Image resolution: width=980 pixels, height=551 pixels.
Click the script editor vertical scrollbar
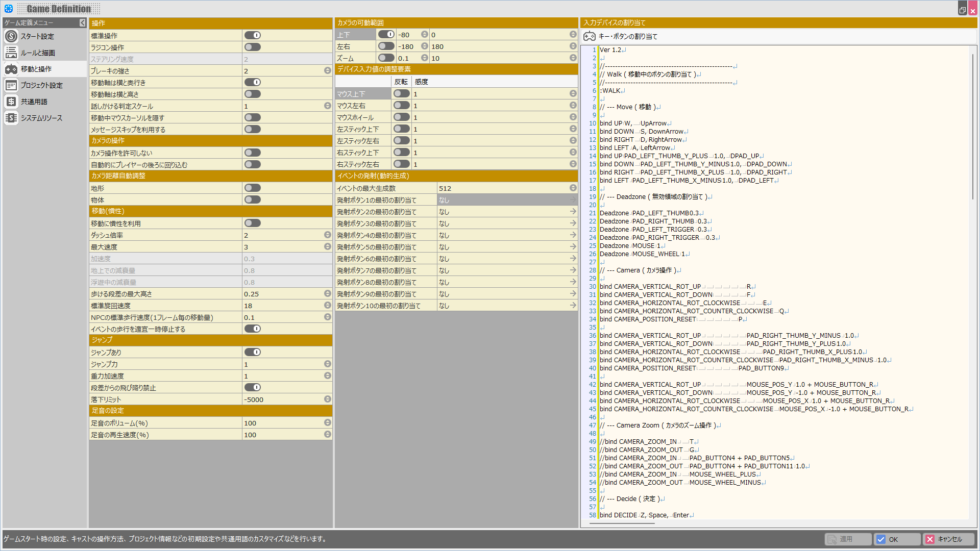(973, 128)
